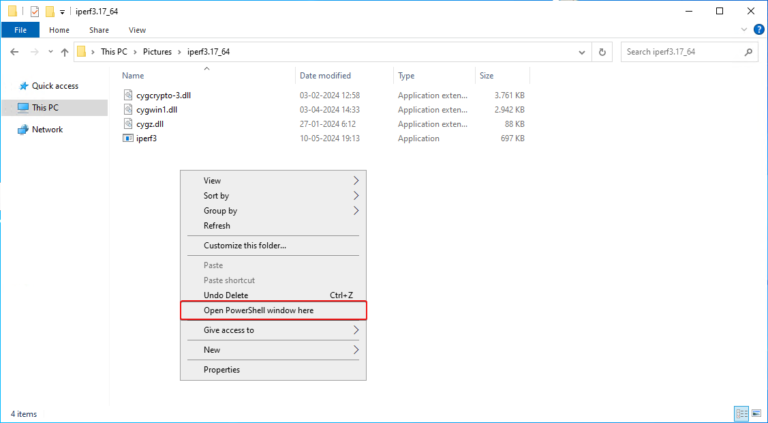Expand chevron after This PC breadcrumb
Viewport: 768px width, 423px height.
click(x=135, y=52)
